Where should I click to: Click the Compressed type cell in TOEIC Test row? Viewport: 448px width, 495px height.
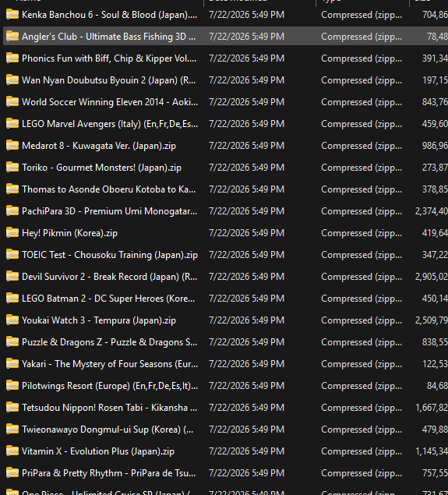click(362, 255)
